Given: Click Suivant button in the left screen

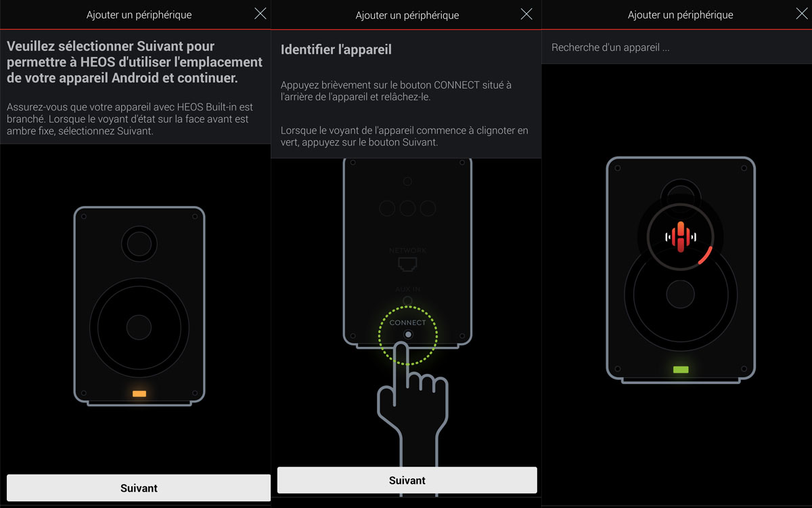Looking at the screenshot, I should coord(139,488).
